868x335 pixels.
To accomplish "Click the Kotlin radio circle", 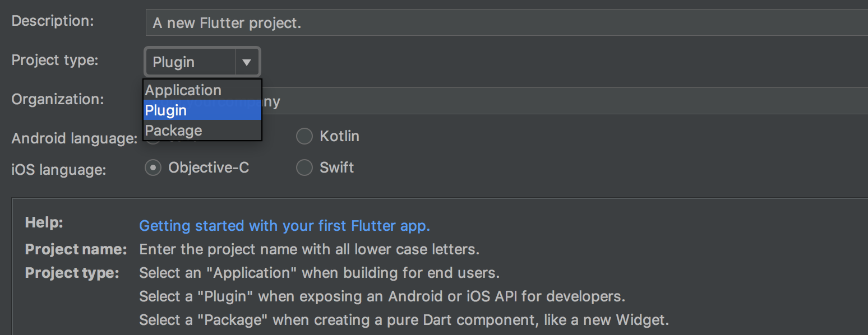I will pos(304,136).
